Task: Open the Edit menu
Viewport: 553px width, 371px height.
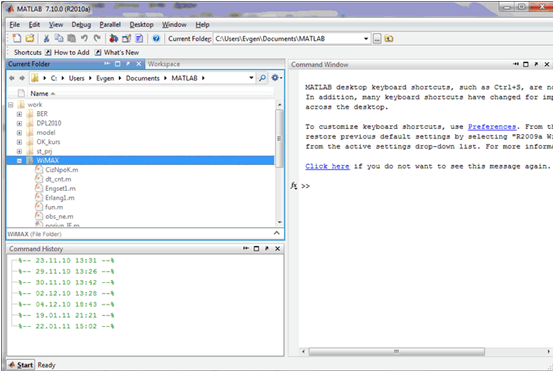Action: (34, 24)
